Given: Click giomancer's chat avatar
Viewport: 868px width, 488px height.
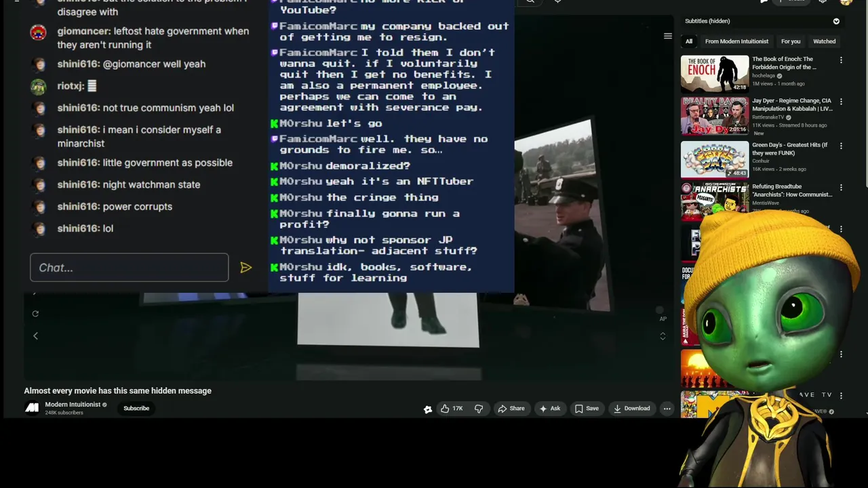Looking at the screenshot, I should click(x=38, y=32).
